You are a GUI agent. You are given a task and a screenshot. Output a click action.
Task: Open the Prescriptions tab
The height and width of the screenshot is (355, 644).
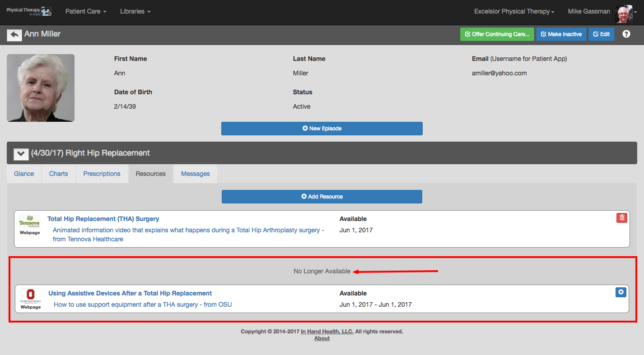click(102, 174)
